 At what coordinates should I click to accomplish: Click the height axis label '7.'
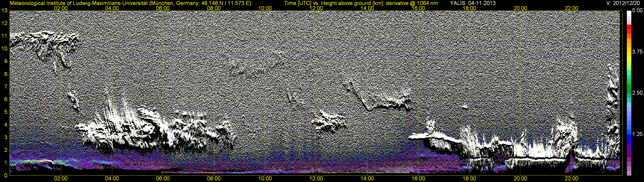tap(6, 87)
